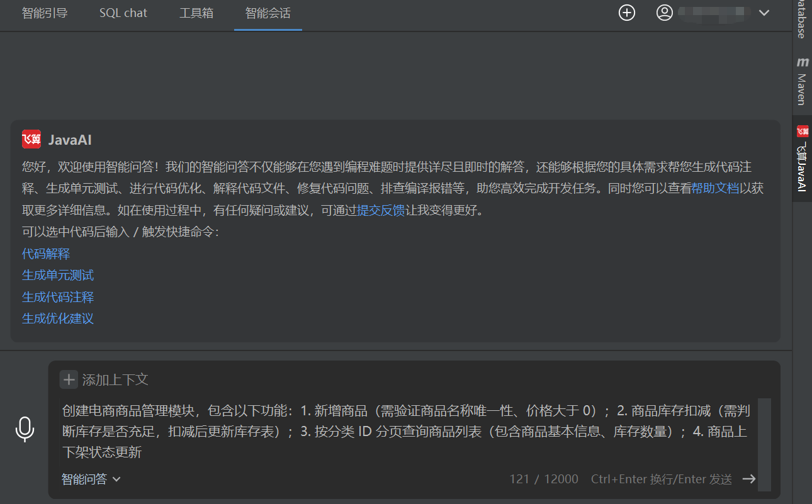Click the 添加上下文 plus icon
Image resolution: width=812 pixels, height=504 pixels.
(x=69, y=379)
